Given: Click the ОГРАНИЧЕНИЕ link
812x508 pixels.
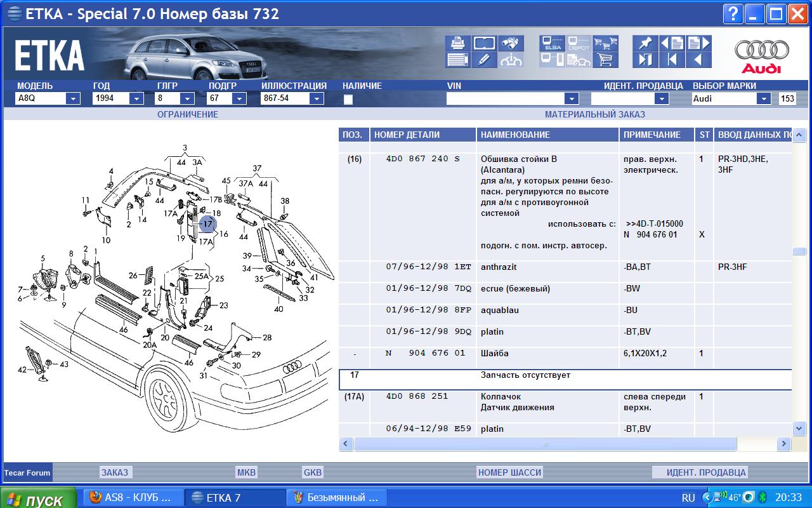Looking at the screenshot, I should [x=187, y=114].
